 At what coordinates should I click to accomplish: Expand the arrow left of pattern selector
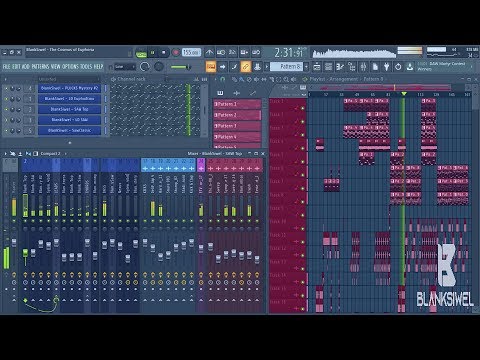pos(266,67)
